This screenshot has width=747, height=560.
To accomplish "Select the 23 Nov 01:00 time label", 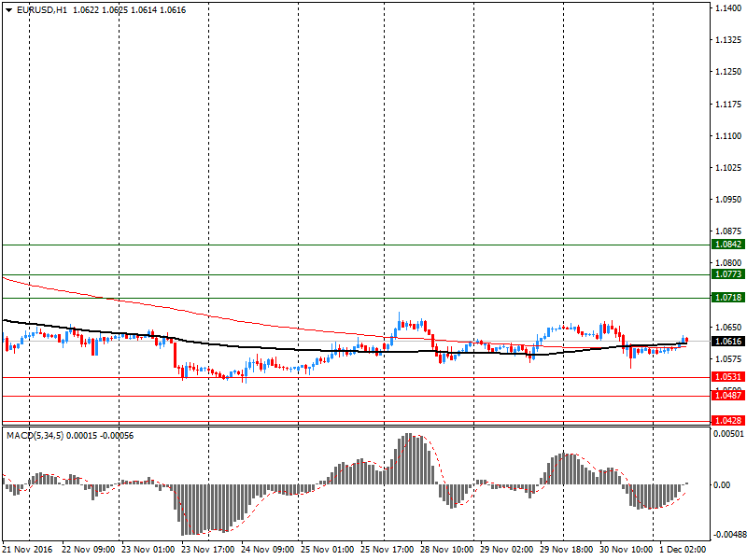I will point(148,550).
